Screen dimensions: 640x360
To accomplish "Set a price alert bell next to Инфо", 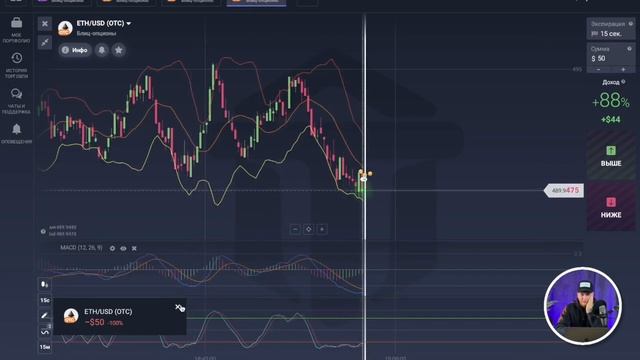I will tap(102, 50).
